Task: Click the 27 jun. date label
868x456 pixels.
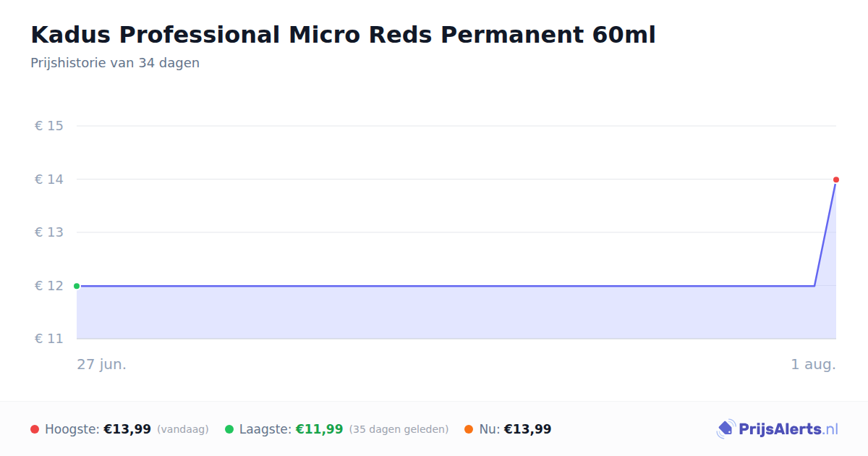Action: (102, 364)
